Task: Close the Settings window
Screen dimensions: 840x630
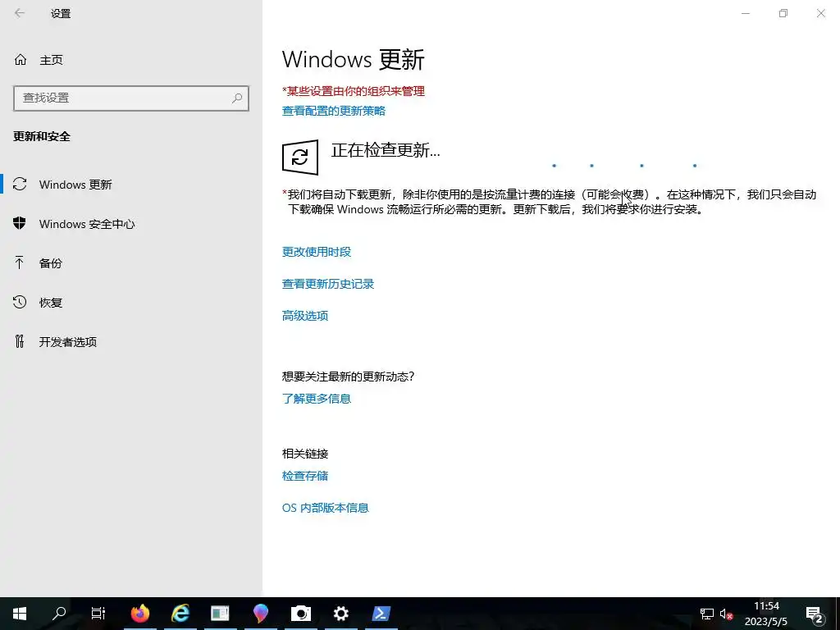Action: pos(820,13)
